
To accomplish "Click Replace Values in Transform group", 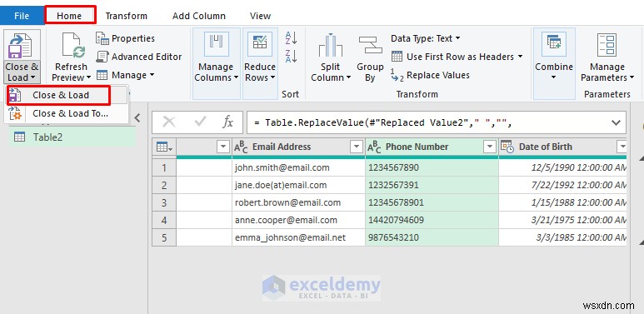I will [x=430, y=75].
